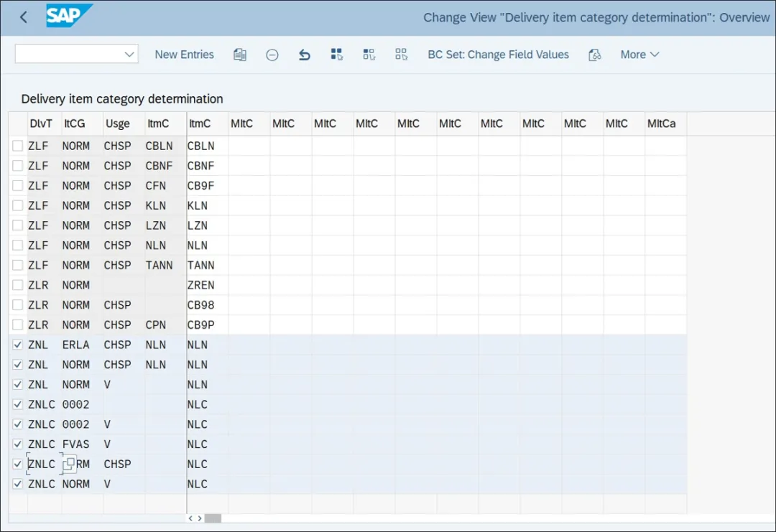Click the horizontal scrollbar thumb
Screen dimensions: 776x532
(x=213, y=518)
